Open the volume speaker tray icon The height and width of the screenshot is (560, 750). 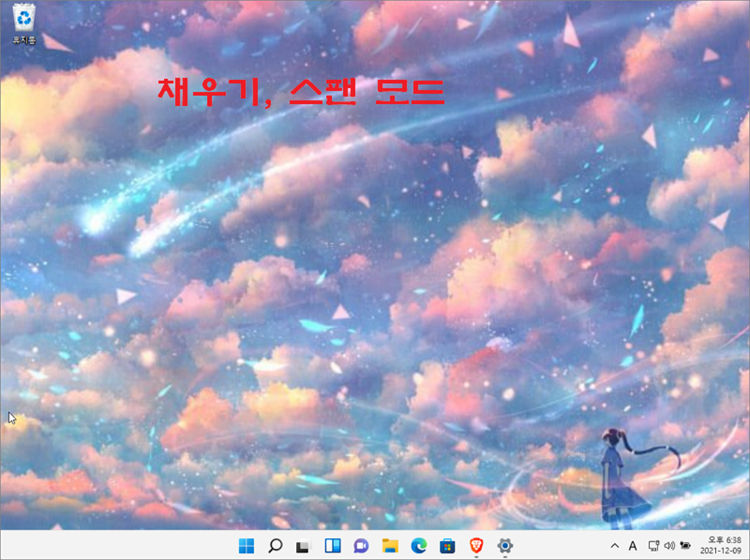670,546
